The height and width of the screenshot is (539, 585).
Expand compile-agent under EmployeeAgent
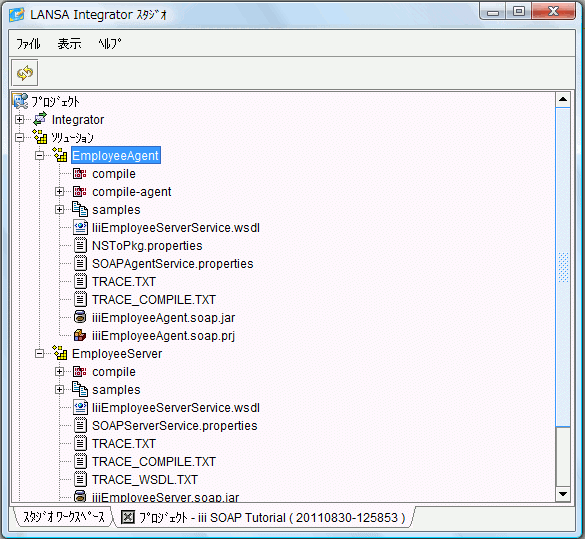tap(59, 192)
